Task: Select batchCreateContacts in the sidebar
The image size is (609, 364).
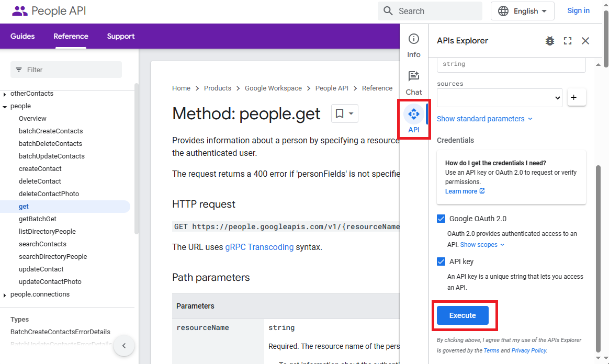Action: click(51, 131)
